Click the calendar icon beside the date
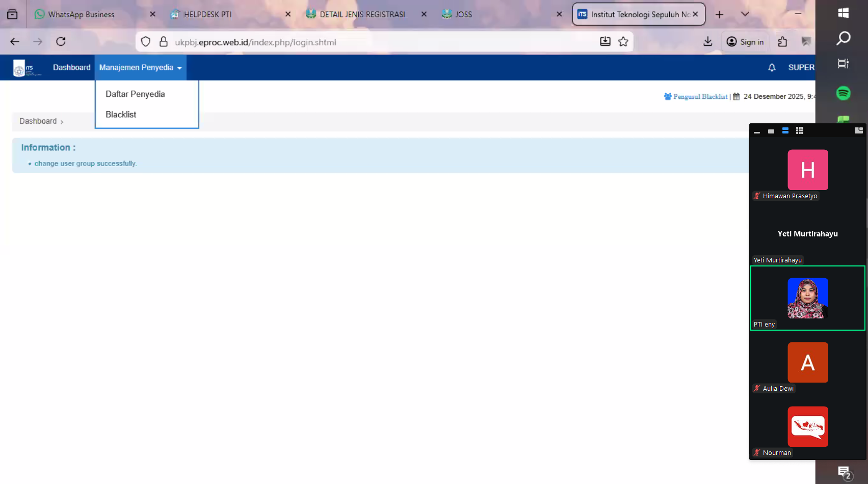Screen dimensions: 868x484 pos(737,96)
